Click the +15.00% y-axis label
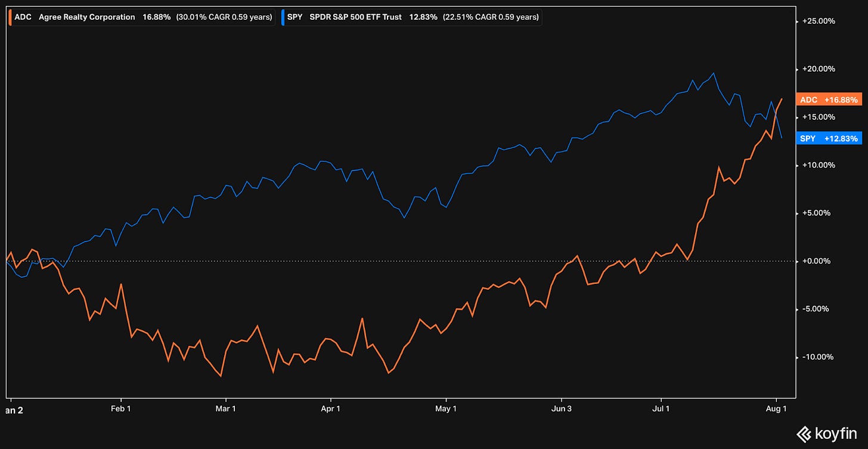Viewport: 868px width, 449px height. pos(819,117)
